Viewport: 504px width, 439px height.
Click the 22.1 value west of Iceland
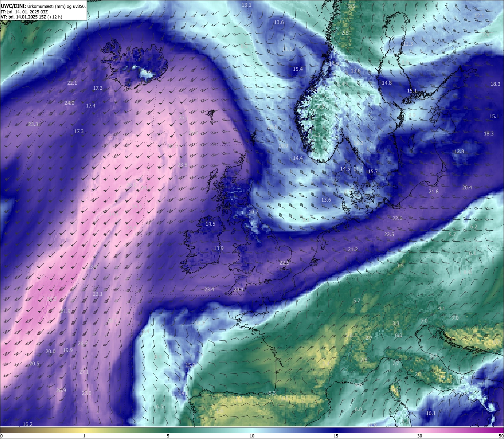72,83
